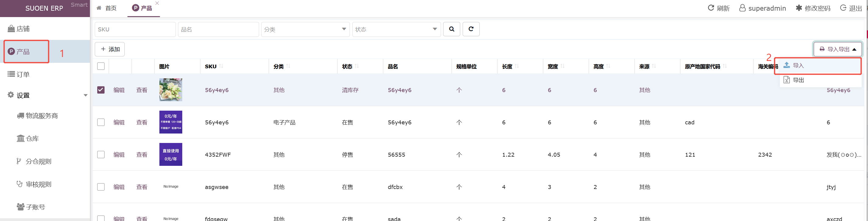Click the 订单 list icon in sidebar

click(11, 74)
